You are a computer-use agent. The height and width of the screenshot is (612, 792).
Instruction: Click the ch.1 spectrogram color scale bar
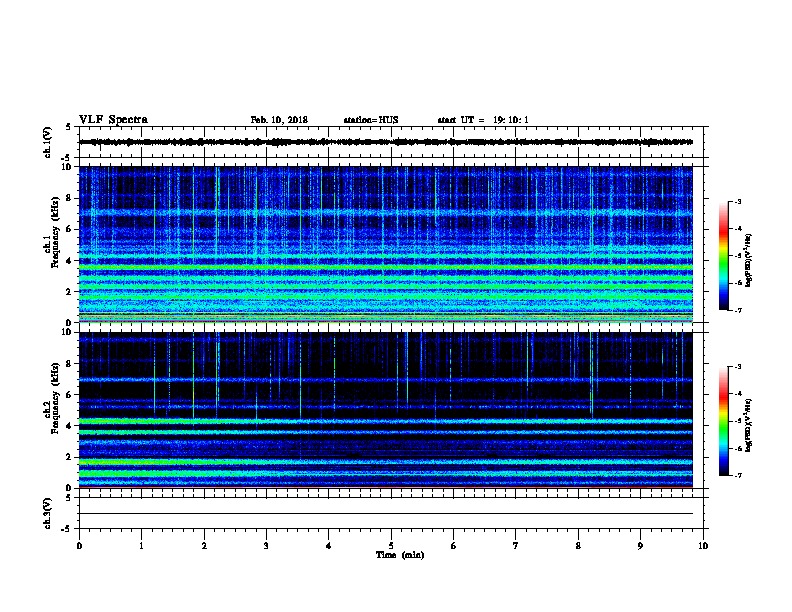tap(724, 256)
